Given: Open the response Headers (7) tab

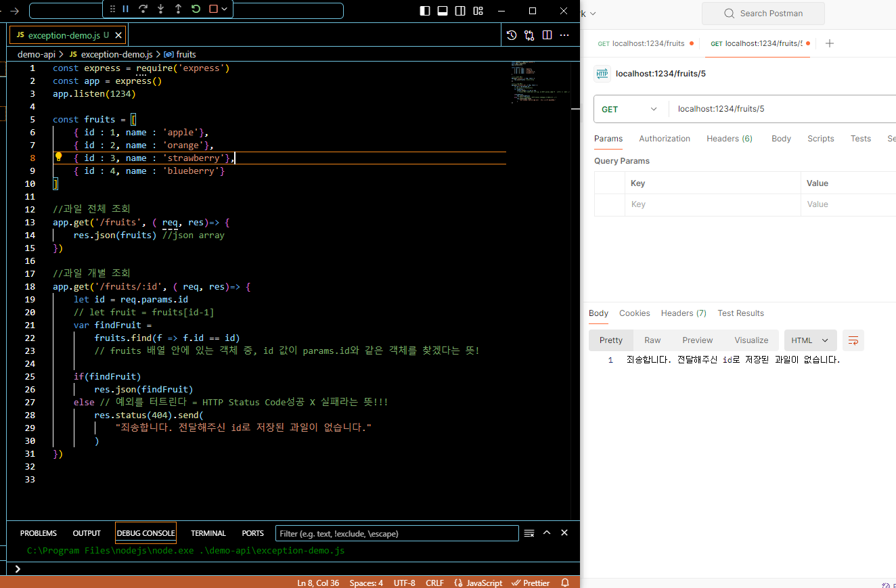Looking at the screenshot, I should [684, 313].
